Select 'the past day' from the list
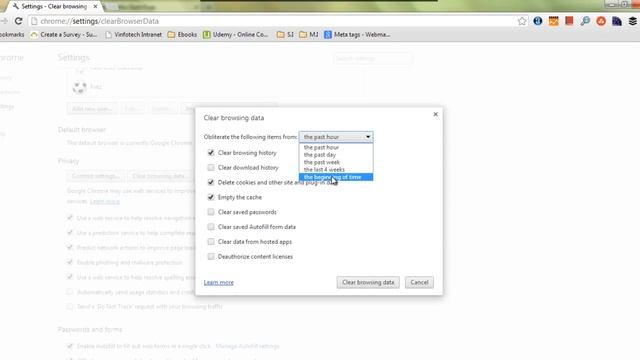 (336, 155)
